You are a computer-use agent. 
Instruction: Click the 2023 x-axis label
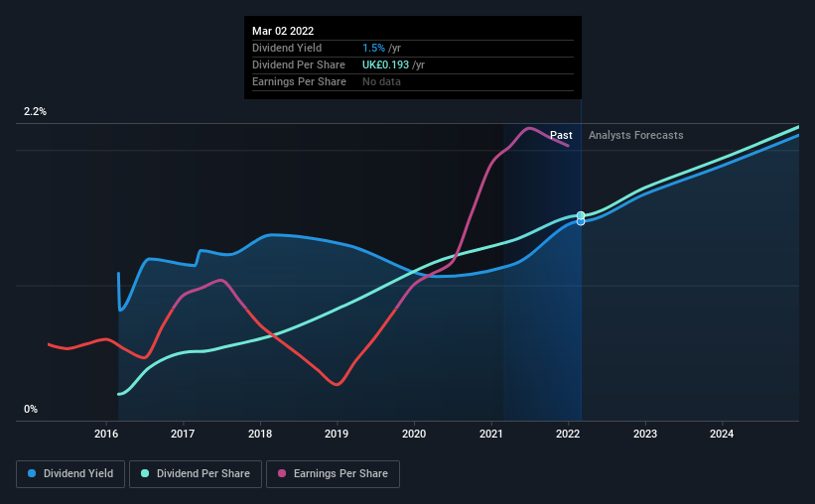pos(645,434)
